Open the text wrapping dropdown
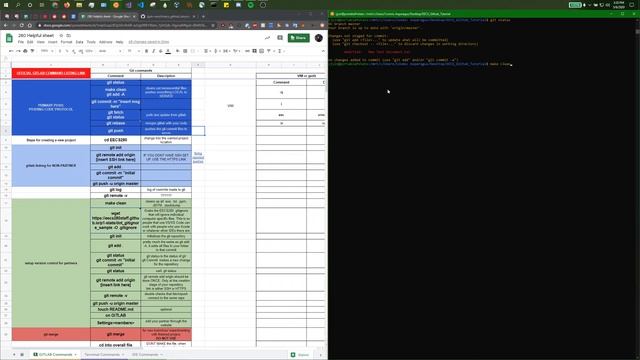The width and height of the screenshot is (640, 360). click(227, 51)
